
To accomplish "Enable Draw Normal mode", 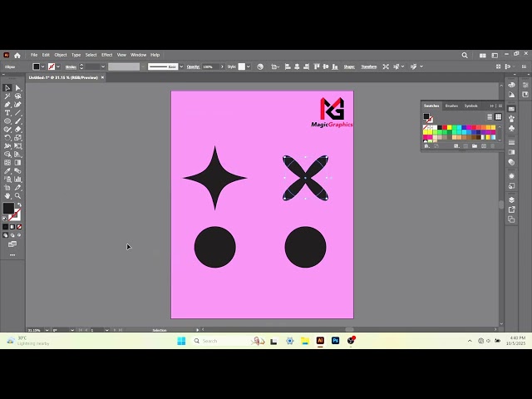I will (x=6, y=235).
